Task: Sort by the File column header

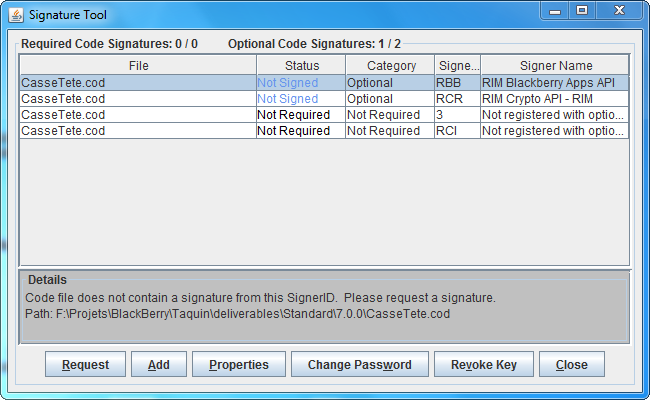Action: click(138, 66)
